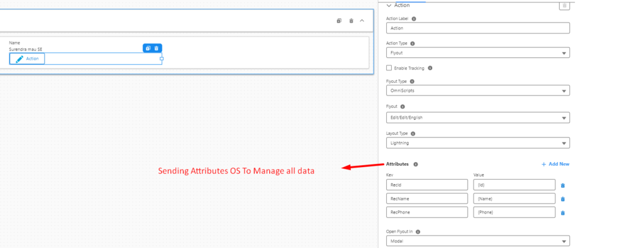Duplicate the card state from header icons

(339, 21)
